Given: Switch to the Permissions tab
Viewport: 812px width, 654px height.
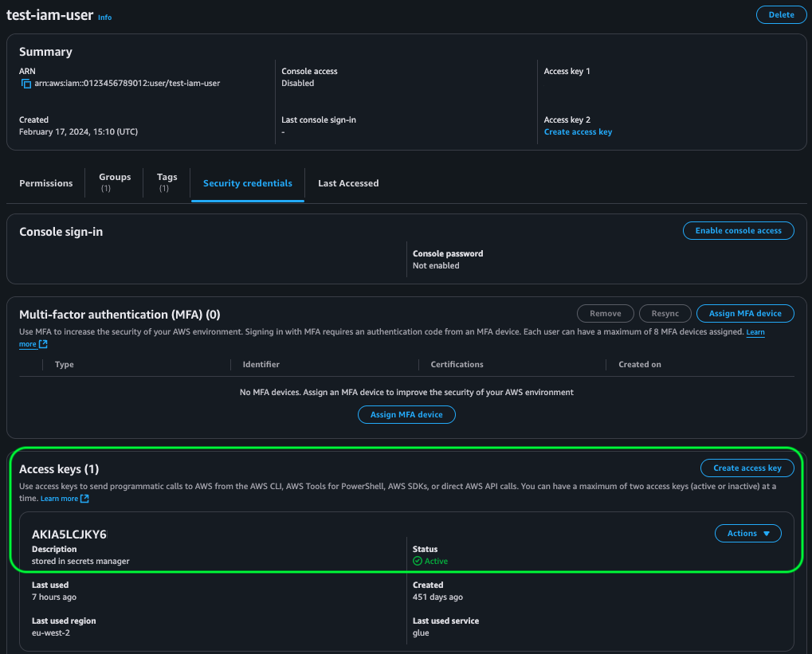Looking at the screenshot, I should click(x=45, y=183).
